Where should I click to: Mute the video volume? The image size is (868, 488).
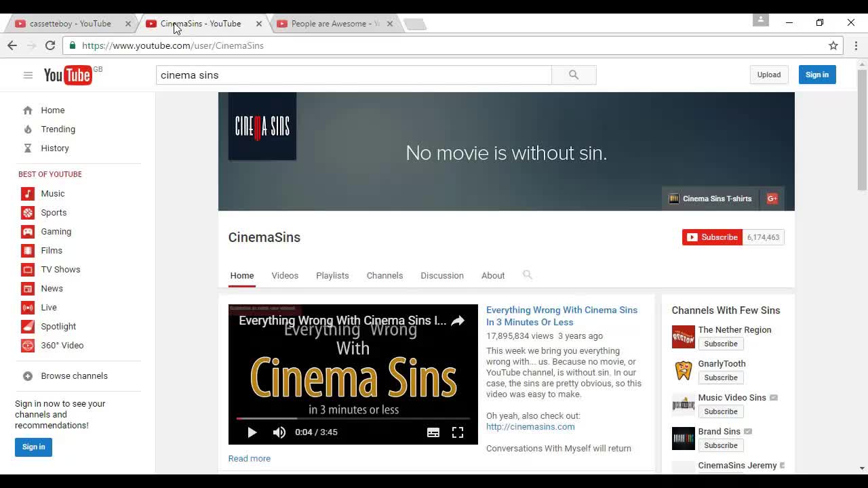pos(279,432)
